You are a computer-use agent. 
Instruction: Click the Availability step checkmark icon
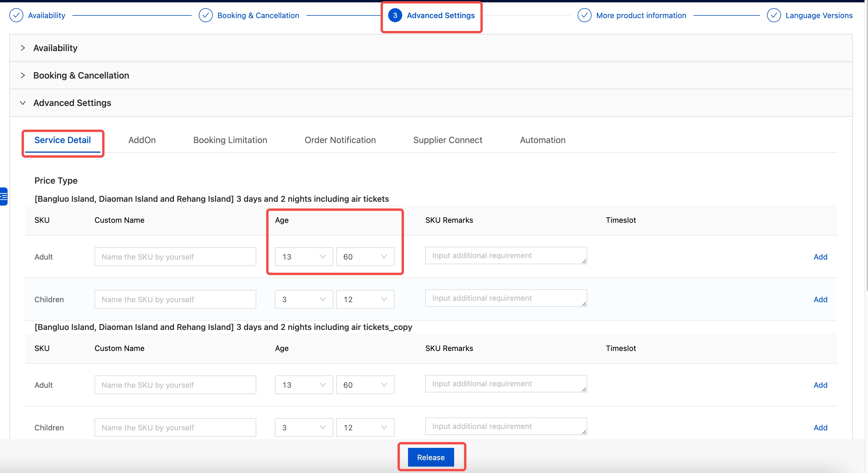coord(16,15)
